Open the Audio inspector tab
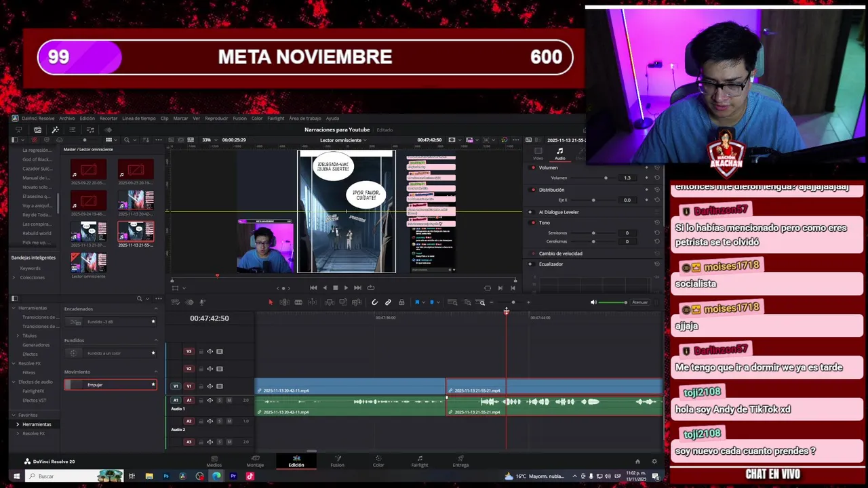 (x=560, y=153)
